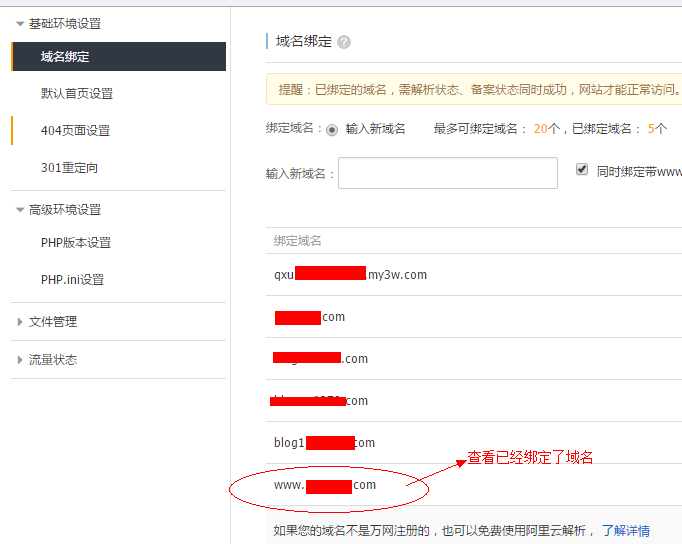Select PHP版本设置 menu item
The width and height of the screenshot is (682, 544).
pyautogui.click(x=75, y=243)
